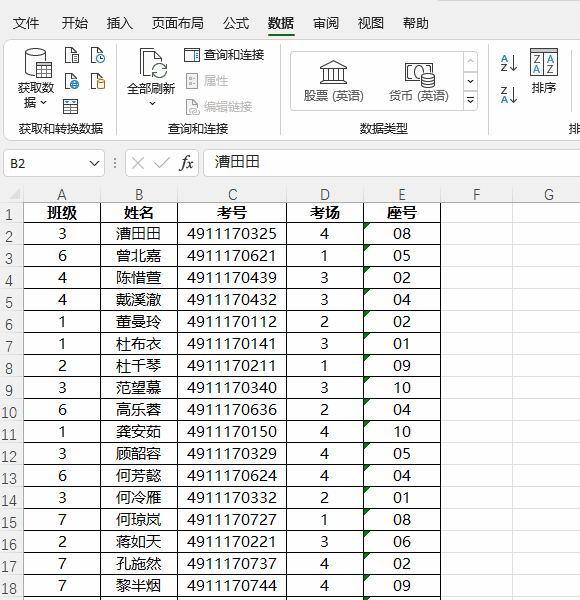Switch to the 视图 tab
The width and height of the screenshot is (580, 600).
click(371, 23)
